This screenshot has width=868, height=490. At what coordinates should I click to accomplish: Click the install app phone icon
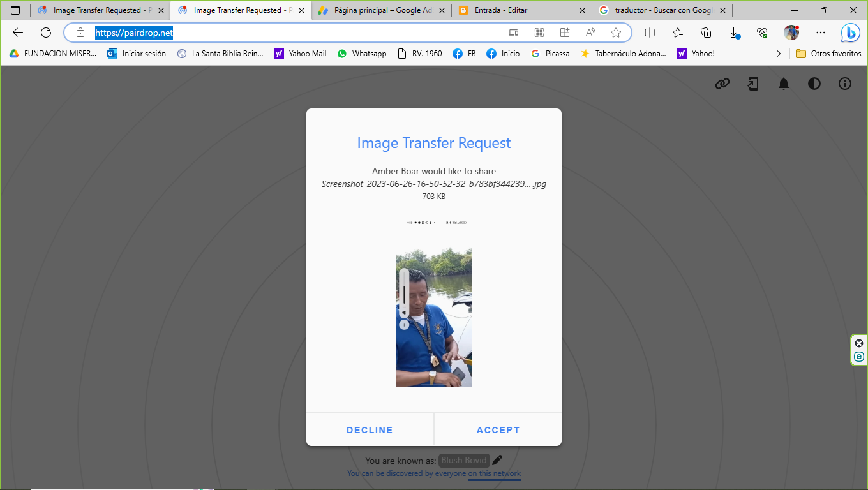(753, 84)
